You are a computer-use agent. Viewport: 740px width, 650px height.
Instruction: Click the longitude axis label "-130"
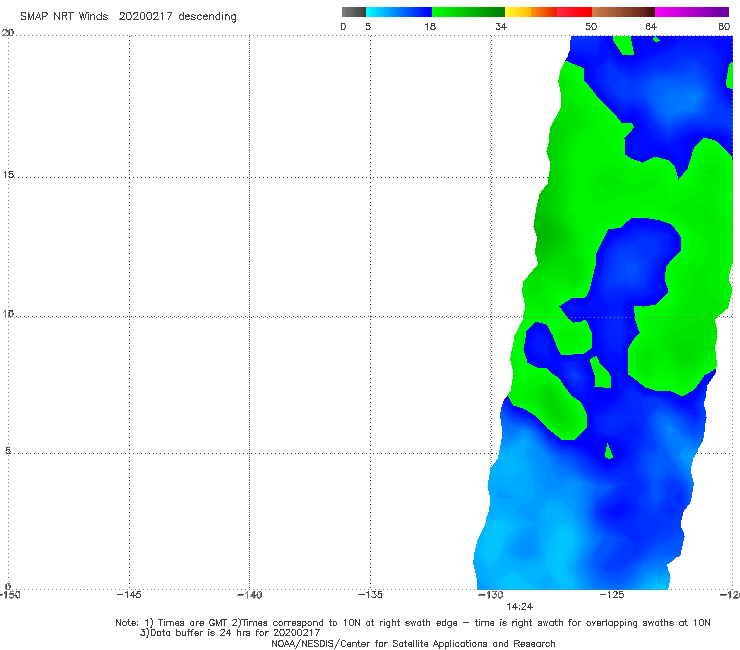[x=491, y=595]
